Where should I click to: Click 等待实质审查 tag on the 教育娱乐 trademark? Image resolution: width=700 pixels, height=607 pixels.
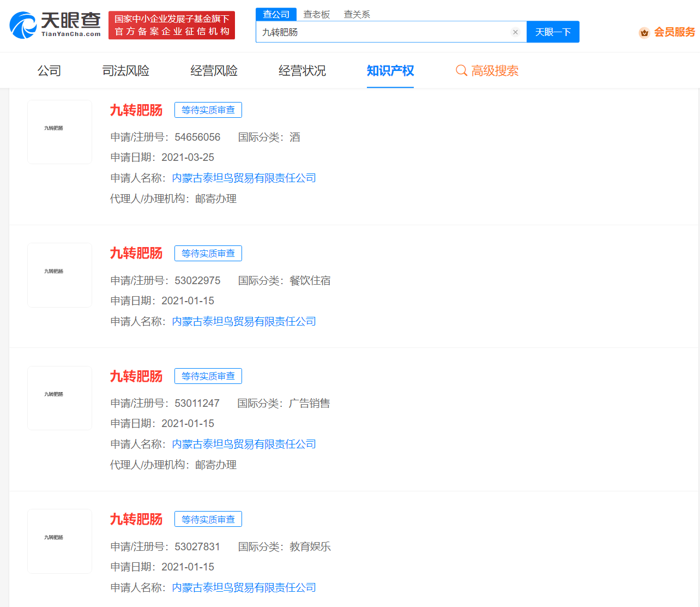click(x=208, y=519)
